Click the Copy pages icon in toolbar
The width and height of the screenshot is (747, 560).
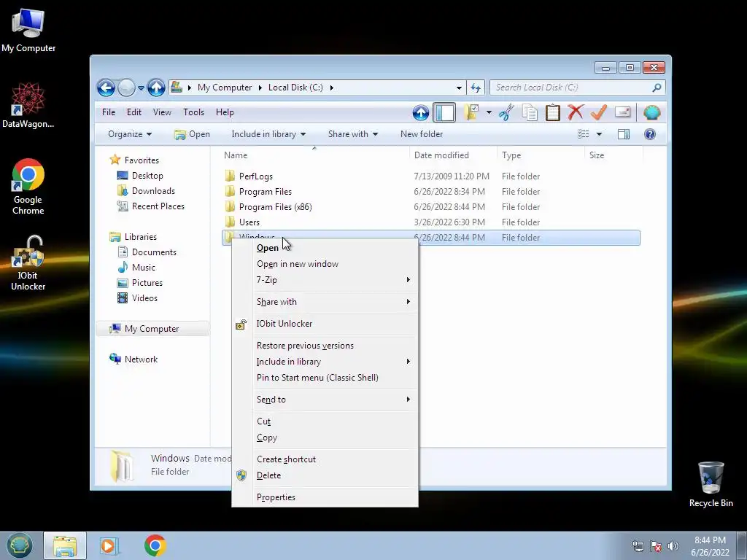530,112
